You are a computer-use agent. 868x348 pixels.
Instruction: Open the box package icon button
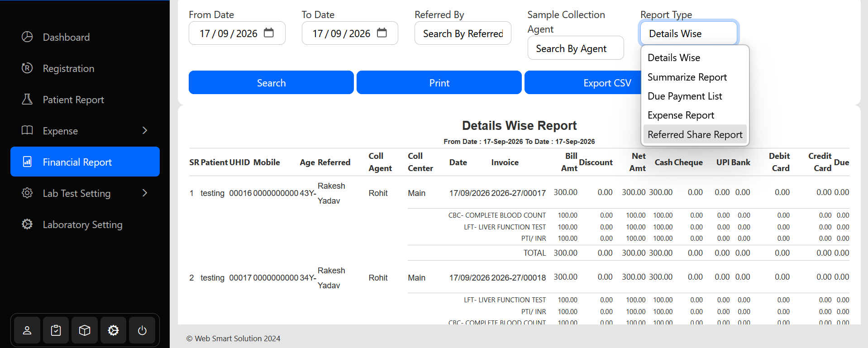[85, 330]
